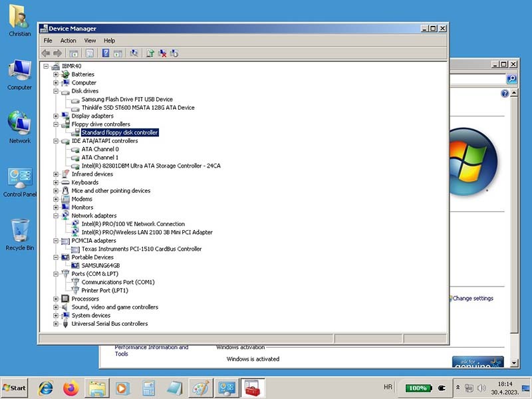
Task: Select Printer Port (LPT1) device
Action: 104,291
